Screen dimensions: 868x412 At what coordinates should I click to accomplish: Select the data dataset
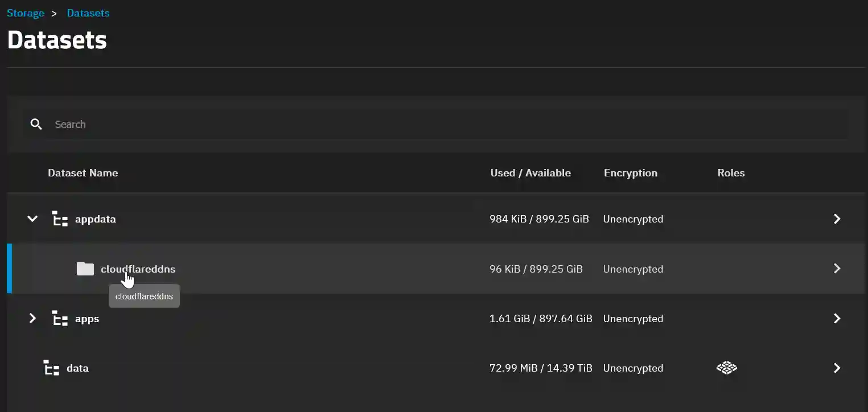click(77, 368)
